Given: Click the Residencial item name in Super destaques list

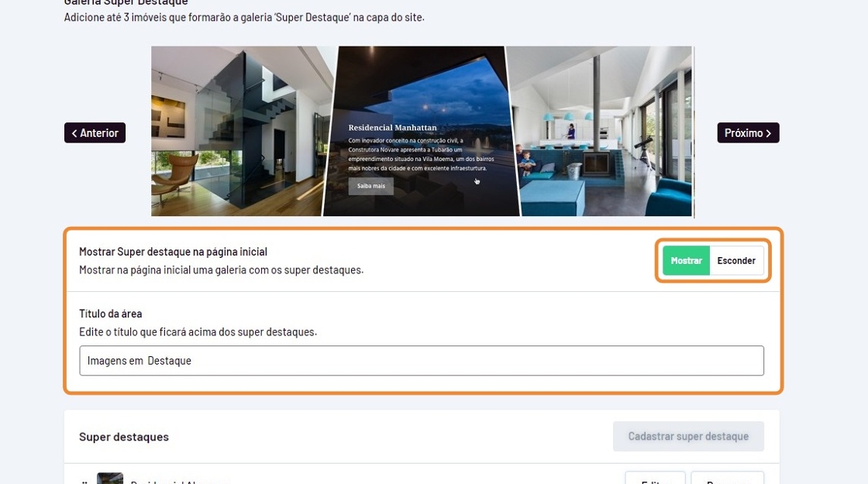Looking at the screenshot, I should tap(178, 482).
